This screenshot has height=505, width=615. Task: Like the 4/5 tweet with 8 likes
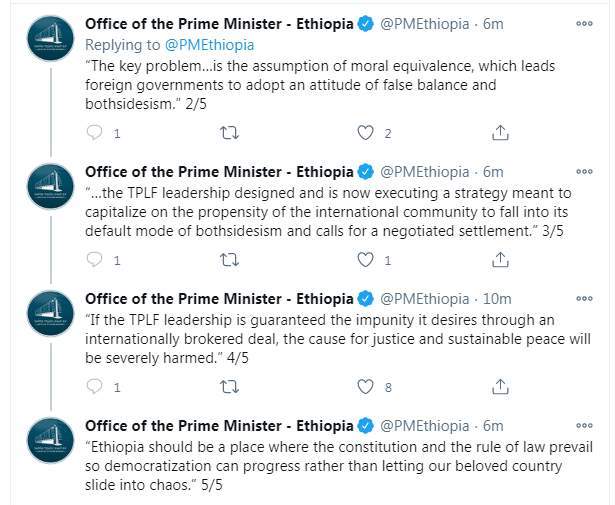365,386
